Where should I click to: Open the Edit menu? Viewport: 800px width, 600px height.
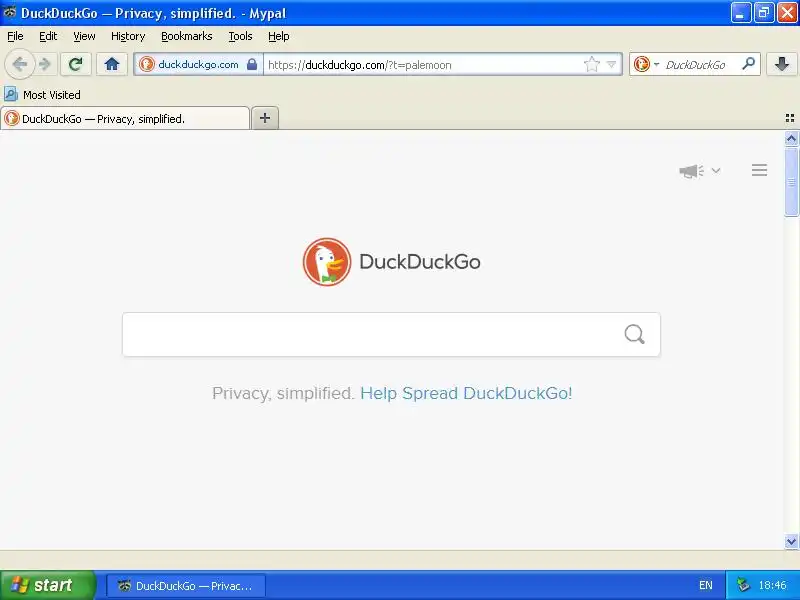[x=48, y=36]
